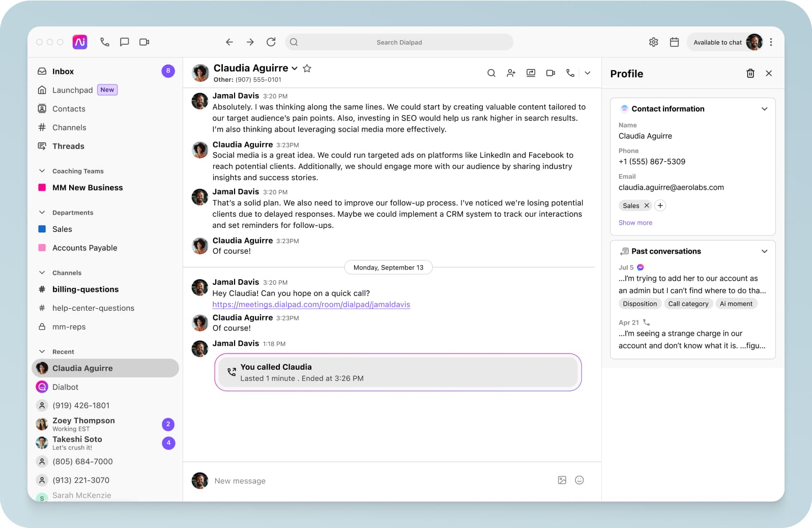Expand call options dropdown in chat header
Image resolution: width=812 pixels, height=528 pixels.
click(588, 73)
